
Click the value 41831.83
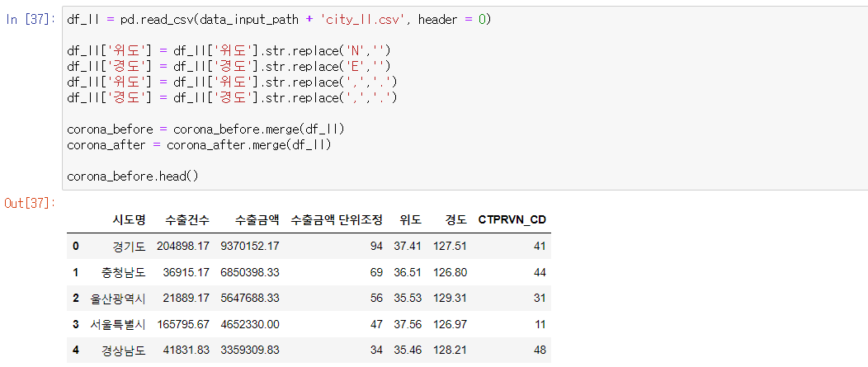tap(186, 351)
